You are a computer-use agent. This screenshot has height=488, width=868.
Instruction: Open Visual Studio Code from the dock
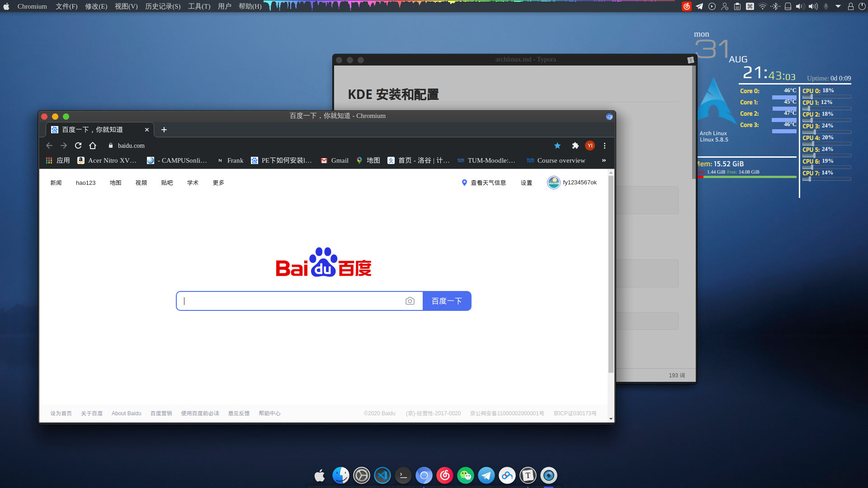click(x=382, y=475)
